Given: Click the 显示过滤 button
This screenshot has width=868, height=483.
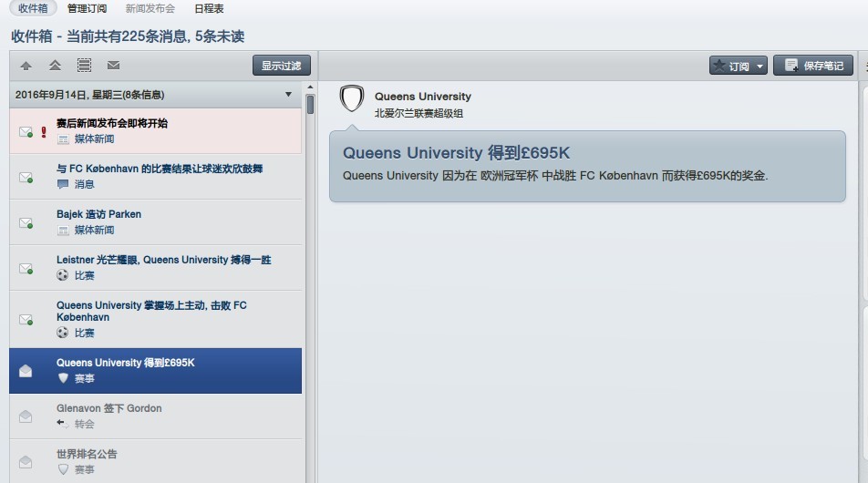Looking at the screenshot, I should tap(281, 66).
